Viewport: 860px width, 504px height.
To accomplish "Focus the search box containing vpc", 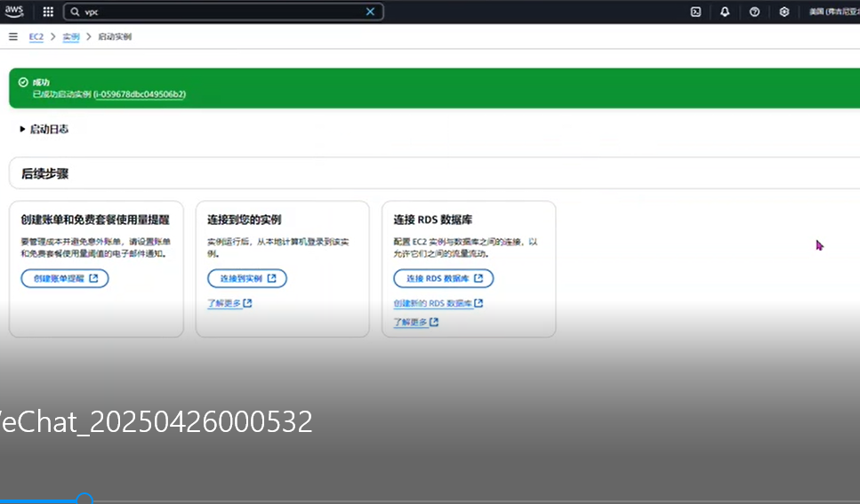I will (223, 12).
